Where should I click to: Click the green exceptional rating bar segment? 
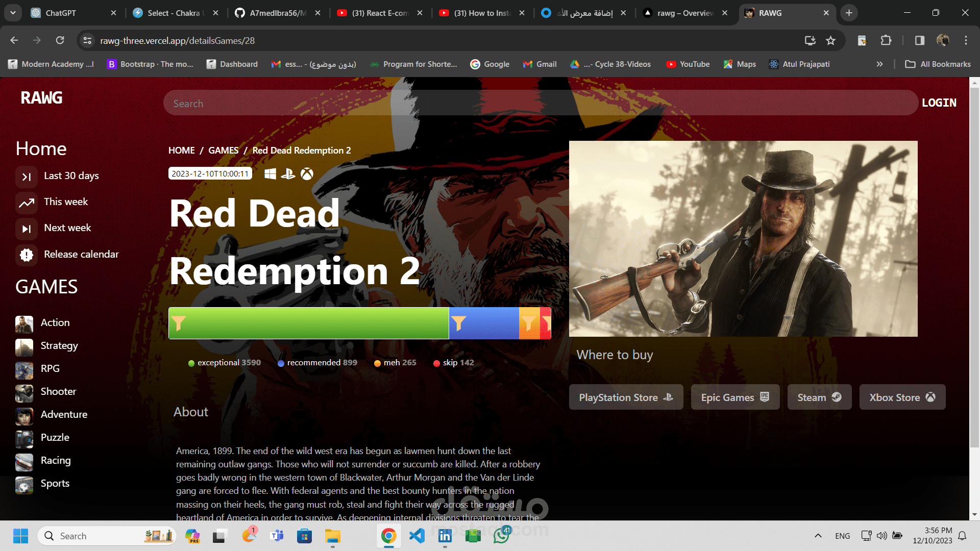[x=308, y=323]
